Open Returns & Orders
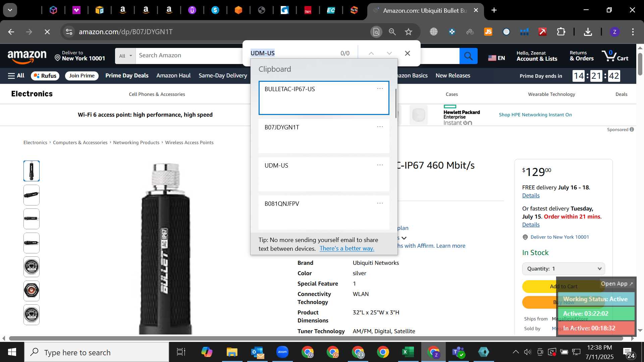The height and width of the screenshot is (362, 644). tap(582, 56)
